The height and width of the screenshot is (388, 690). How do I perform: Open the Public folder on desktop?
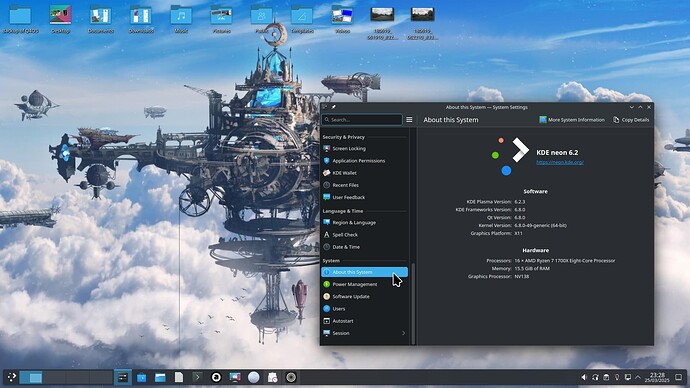pyautogui.click(x=261, y=20)
